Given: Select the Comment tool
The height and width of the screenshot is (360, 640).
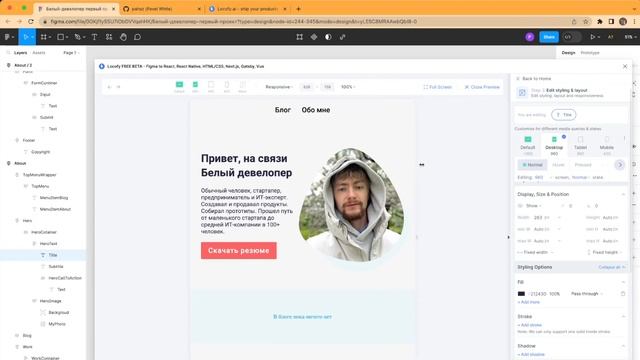Looking at the screenshot, I should (138, 37).
